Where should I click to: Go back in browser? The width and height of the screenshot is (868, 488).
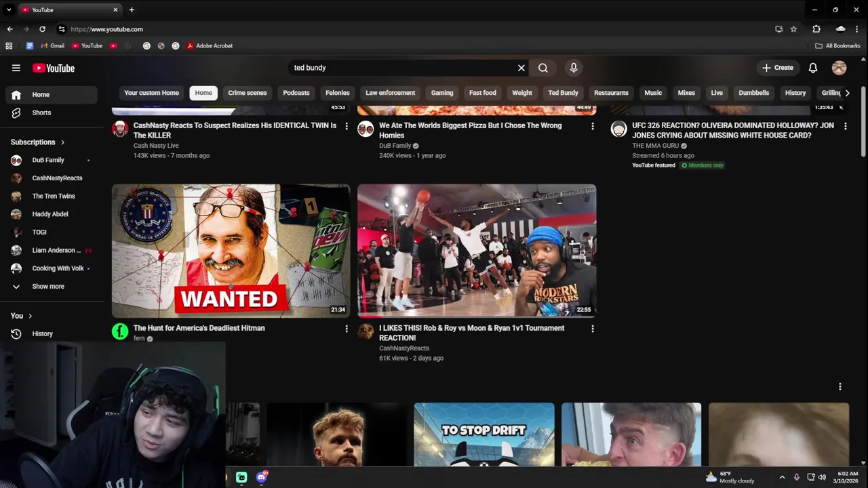pyautogui.click(x=9, y=29)
